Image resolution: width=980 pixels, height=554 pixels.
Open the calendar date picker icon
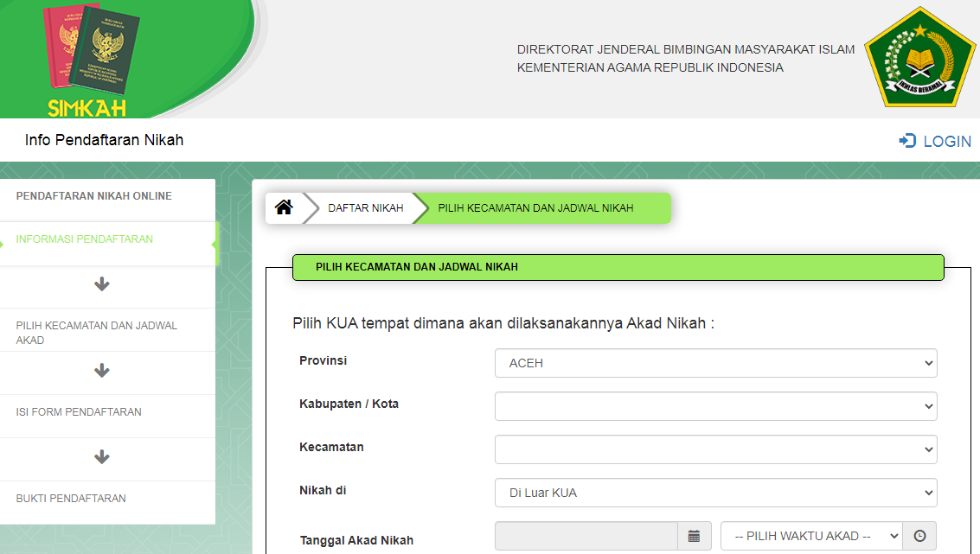(694, 536)
